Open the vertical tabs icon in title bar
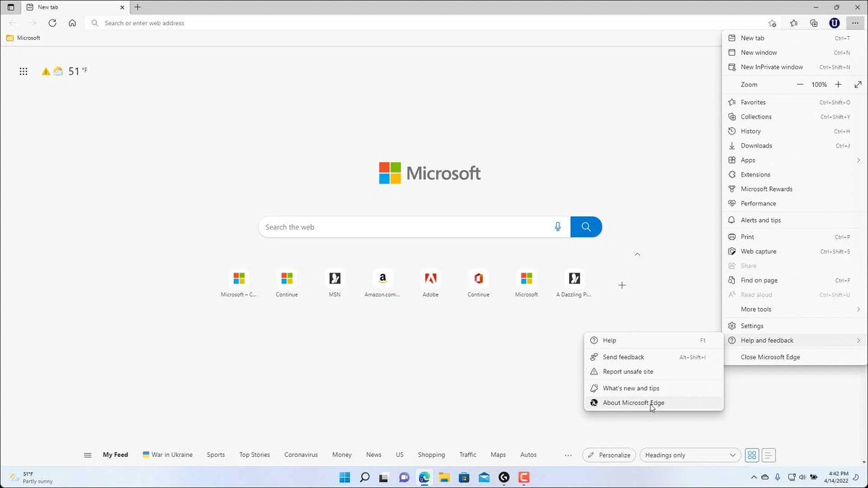The image size is (868, 488). tap(10, 7)
